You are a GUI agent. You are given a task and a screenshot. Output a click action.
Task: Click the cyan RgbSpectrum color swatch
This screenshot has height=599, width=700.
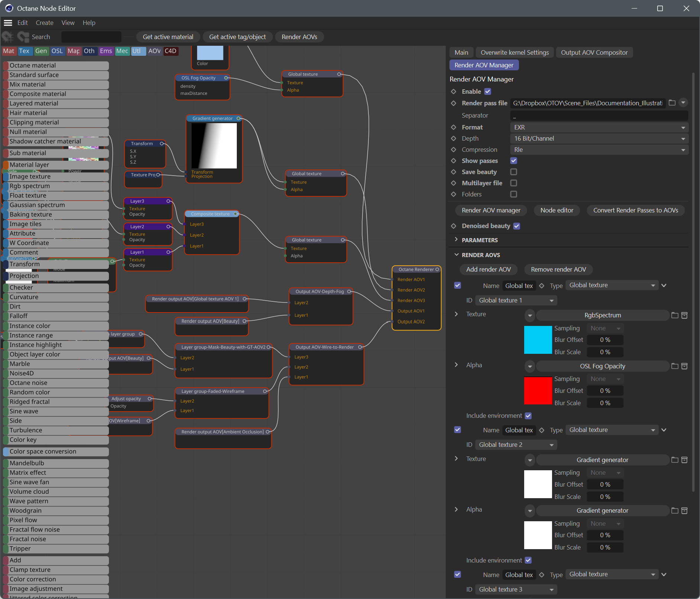point(538,340)
